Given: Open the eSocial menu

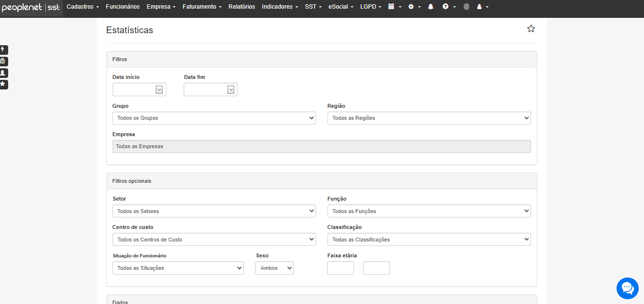Looking at the screenshot, I should pyautogui.click(x=341, y=7).
